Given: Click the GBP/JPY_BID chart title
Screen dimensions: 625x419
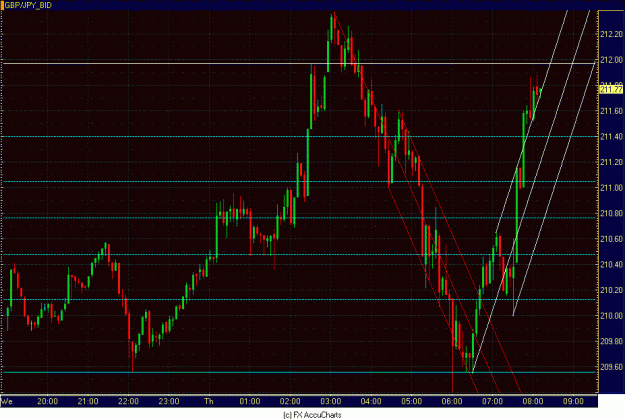Looking at the screenshot, I should (x=28, y=5).
